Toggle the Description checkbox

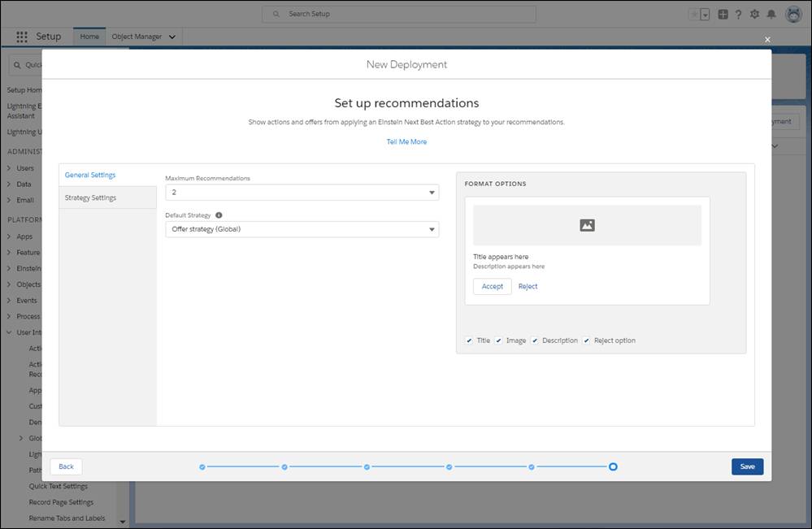coord(535,340)
